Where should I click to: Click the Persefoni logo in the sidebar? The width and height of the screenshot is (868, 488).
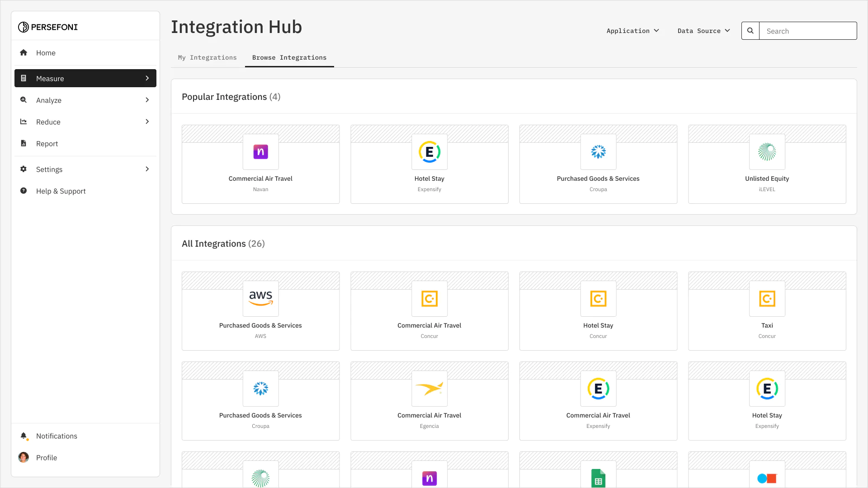pyautogui.click(x=47, y=27)
